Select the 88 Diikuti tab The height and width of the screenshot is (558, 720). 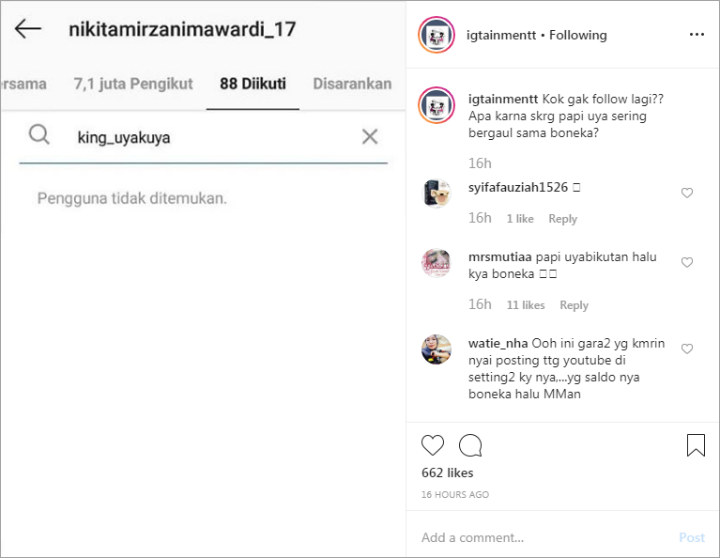(253, 84)
